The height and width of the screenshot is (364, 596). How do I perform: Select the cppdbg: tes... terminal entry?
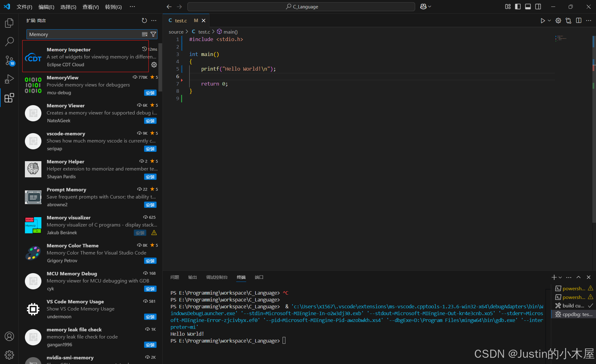click(574, 314)
